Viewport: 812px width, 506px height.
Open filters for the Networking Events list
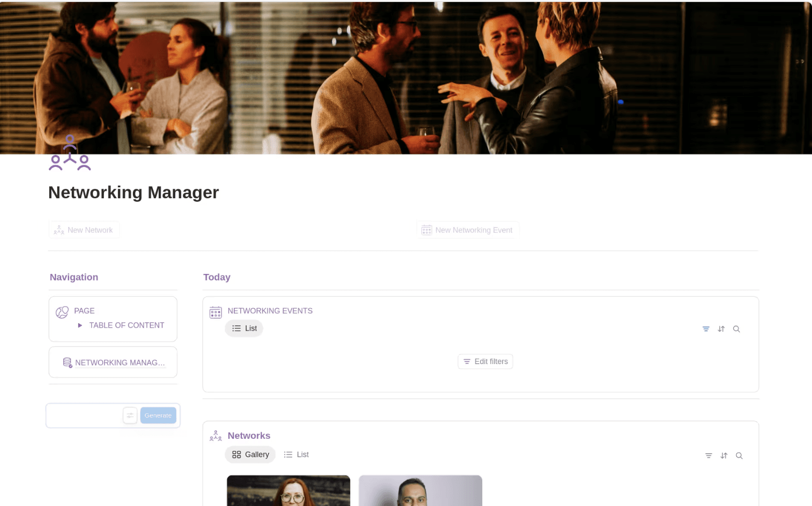tap(706, 329)
